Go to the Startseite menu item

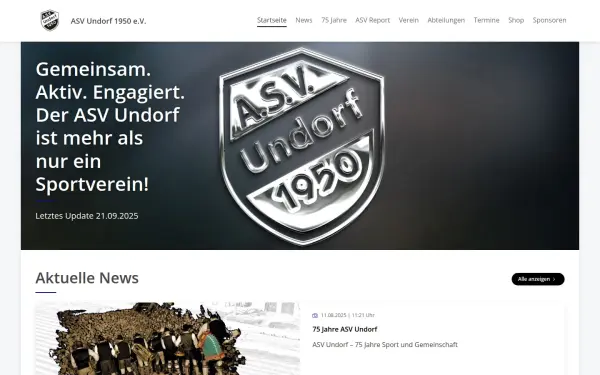pos(272,20)
